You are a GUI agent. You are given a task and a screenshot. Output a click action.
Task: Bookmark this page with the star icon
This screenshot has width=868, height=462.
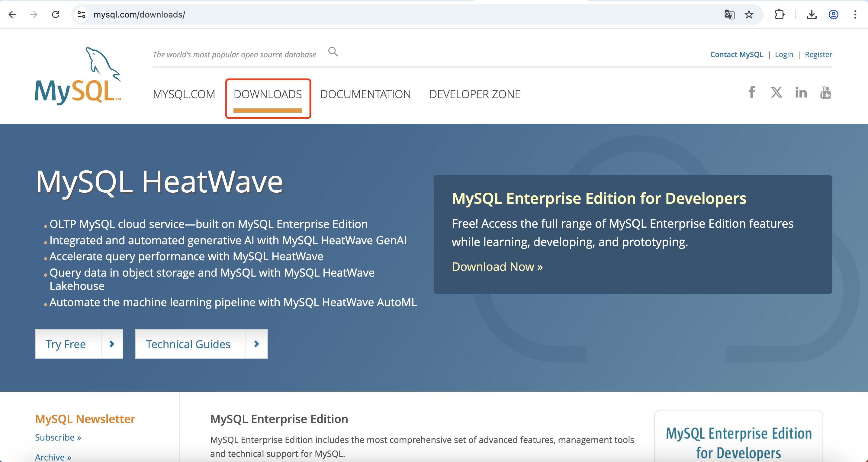(749, 14)
